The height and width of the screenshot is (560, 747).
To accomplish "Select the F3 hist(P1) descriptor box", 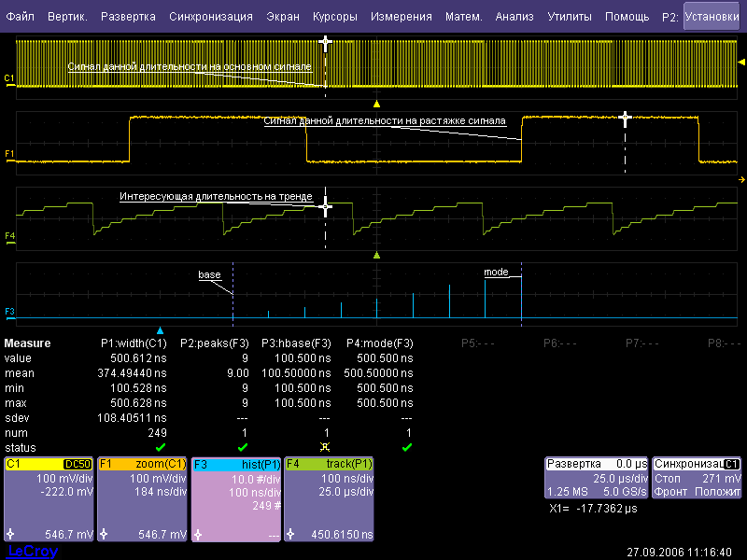I will pyautogui.click(x=235, y=499).
